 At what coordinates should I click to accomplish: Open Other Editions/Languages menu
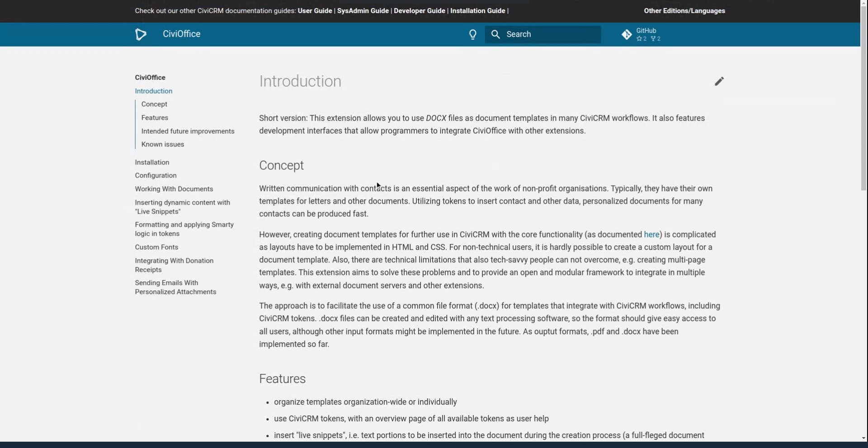[684, 11]
